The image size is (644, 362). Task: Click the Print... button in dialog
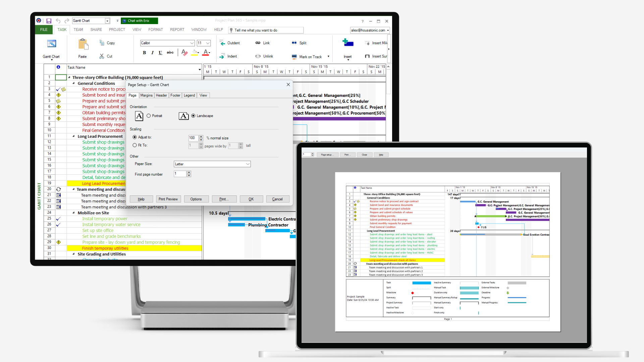(224, 199)
